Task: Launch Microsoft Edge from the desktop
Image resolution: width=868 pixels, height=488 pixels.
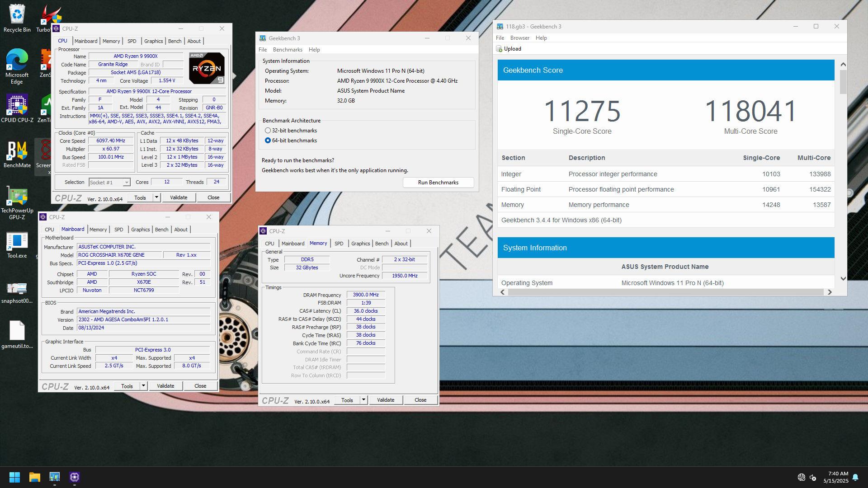Action: pyautogui.click(x=17, y=66)
